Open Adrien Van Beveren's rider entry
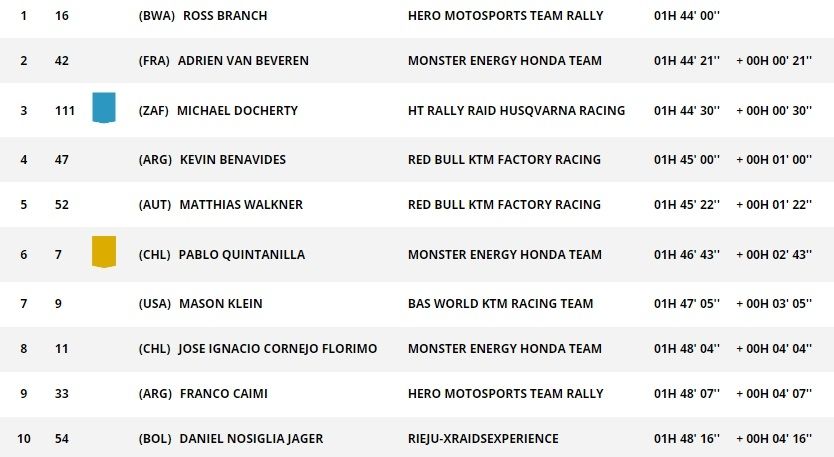834x457 pixels. (243, 61)
